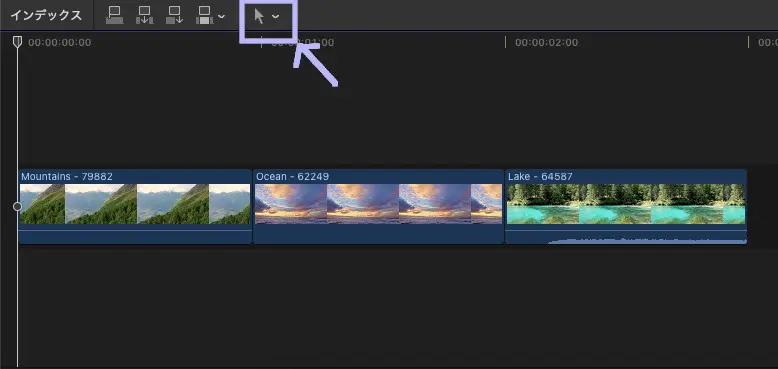Click the playhead handle at the ruler top
778x369 pixels.
[17, 42]
